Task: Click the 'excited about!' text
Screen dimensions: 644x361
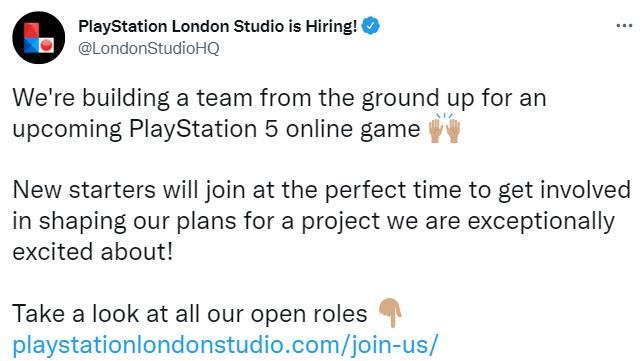Action: (93, 252)
